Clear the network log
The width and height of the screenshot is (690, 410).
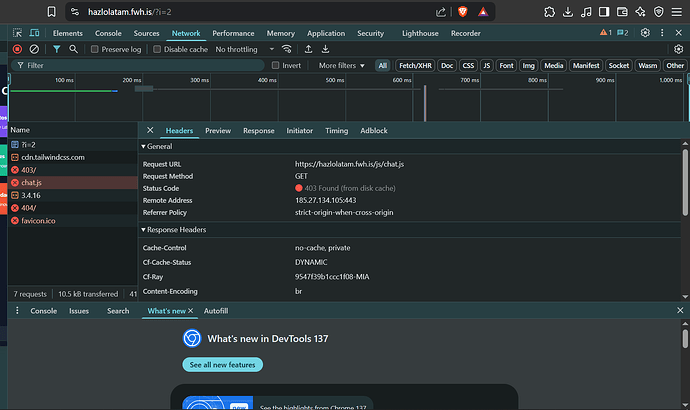coord(34,49)
